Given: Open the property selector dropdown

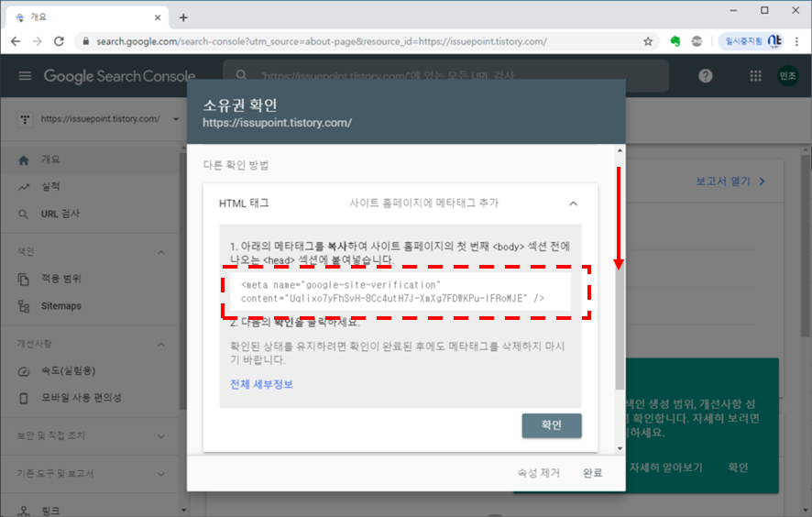Looking at the screenshot, I should 176,119.
